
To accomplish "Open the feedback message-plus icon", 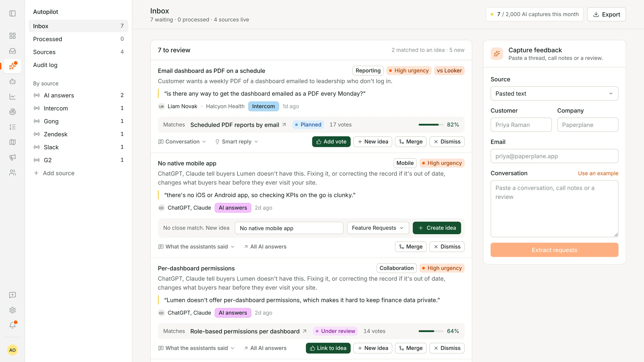I will [13, 295].
